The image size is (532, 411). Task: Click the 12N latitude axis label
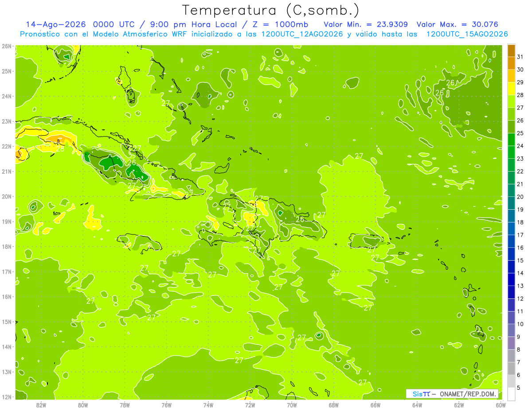tap(6, 397)
